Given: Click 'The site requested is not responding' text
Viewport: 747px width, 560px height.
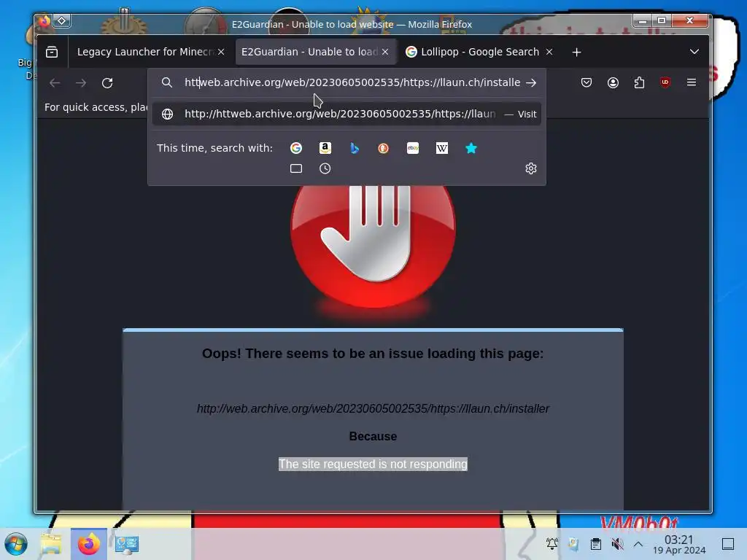Looking at the screenshot, I should coord(373,464).
